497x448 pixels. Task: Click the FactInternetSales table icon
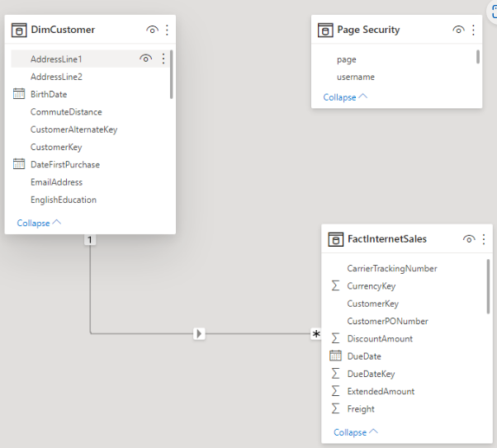click(x=336, y=239)
